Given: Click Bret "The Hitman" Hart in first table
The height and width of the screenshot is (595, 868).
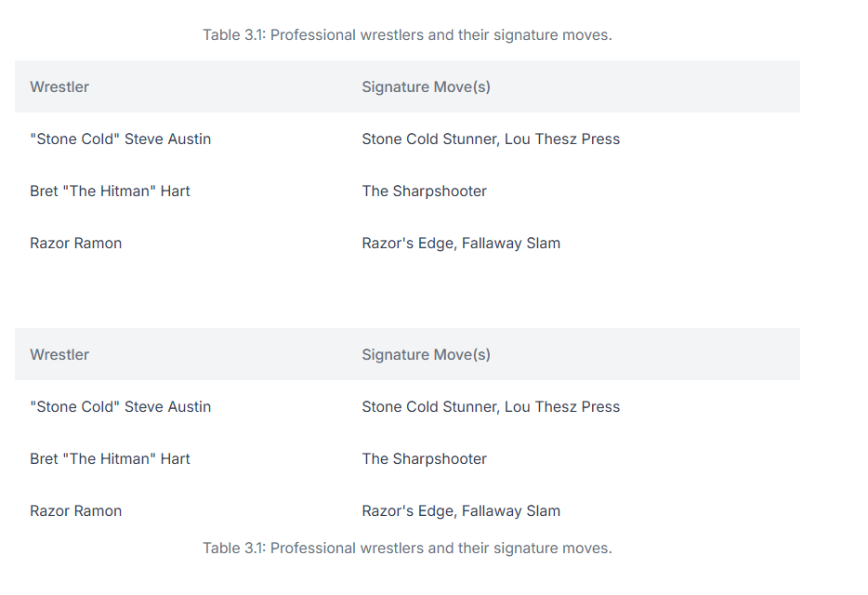Looking at the screenshot, I should point(110,192).
